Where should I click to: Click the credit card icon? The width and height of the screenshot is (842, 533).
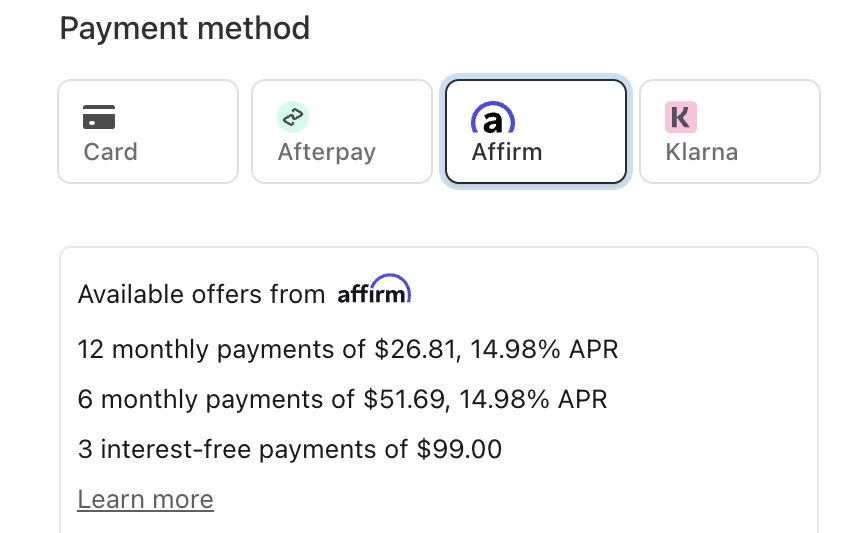click(x=99, y=117)
